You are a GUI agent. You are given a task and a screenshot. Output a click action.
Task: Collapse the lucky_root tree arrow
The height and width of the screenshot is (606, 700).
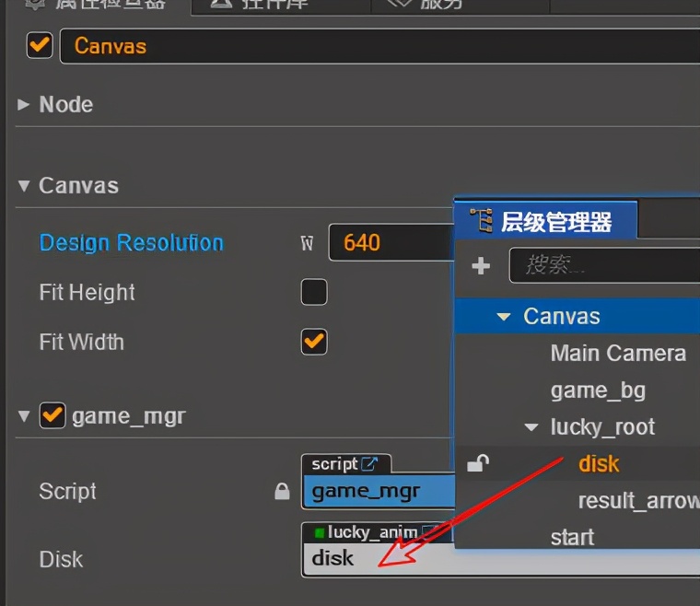coord(531,427)
